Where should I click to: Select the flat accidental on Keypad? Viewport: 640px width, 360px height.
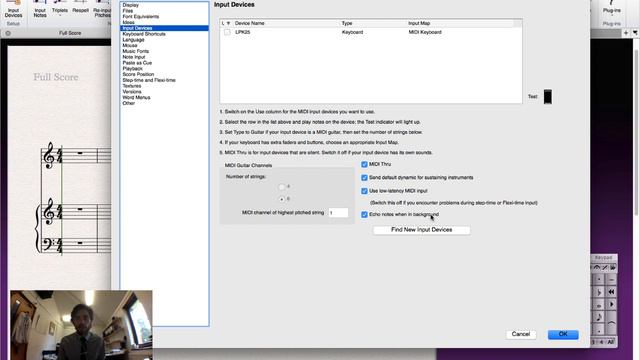pos(599,292)
